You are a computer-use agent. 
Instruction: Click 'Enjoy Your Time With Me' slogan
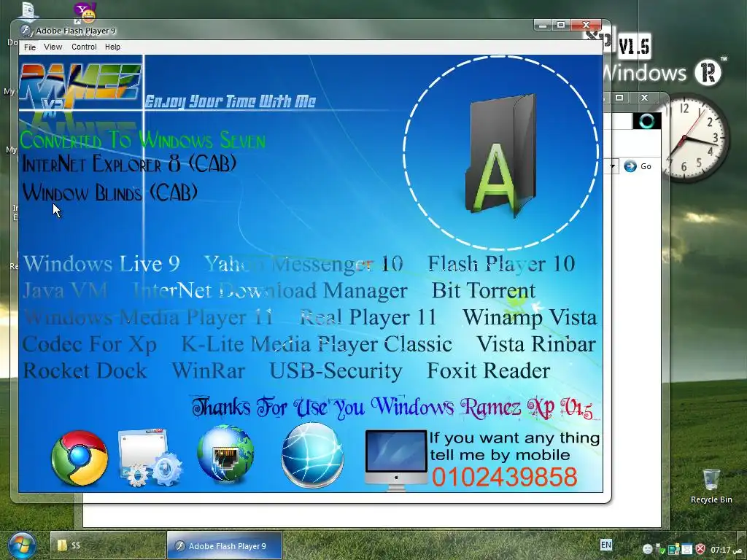(230, 101)
